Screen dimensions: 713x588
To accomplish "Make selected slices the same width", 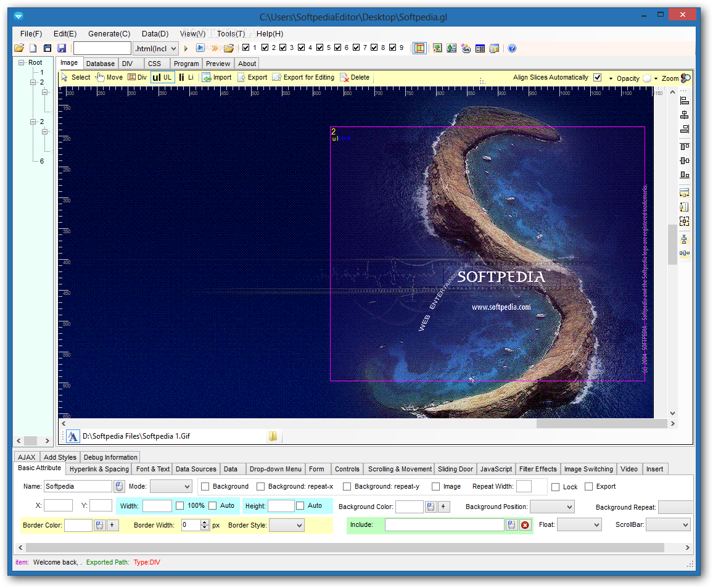I will 685,193.
